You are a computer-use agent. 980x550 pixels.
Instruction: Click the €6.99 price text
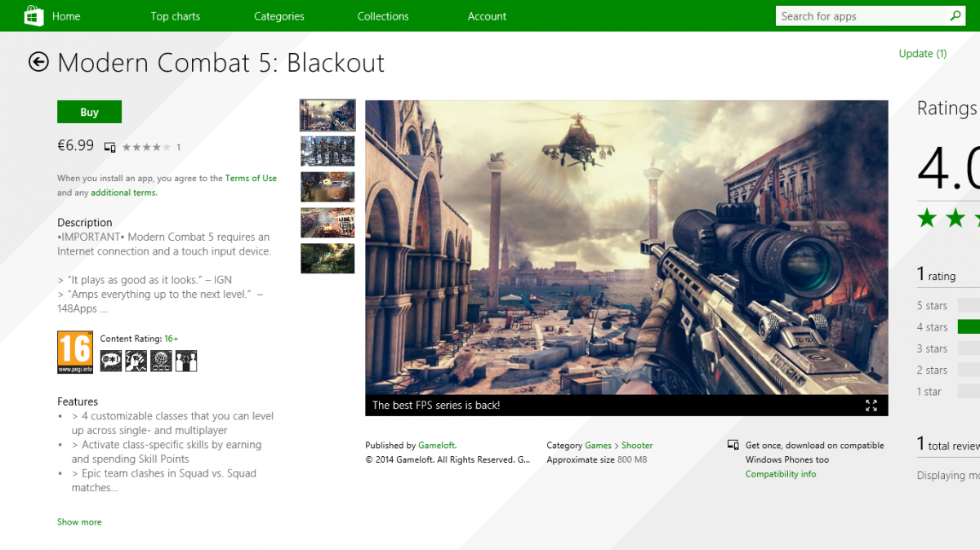[75, 145]
